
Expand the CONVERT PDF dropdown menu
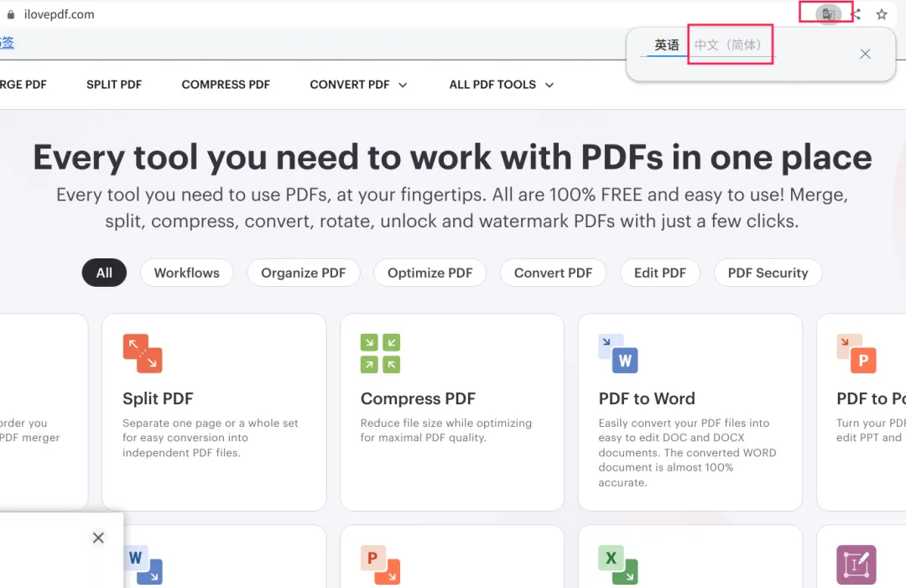tap(358, 85)
